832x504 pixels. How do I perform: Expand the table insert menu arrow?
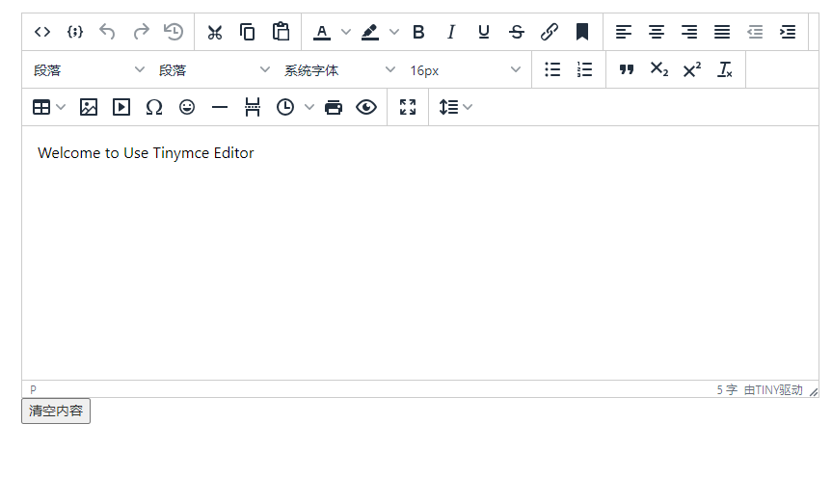coord(62,107)
